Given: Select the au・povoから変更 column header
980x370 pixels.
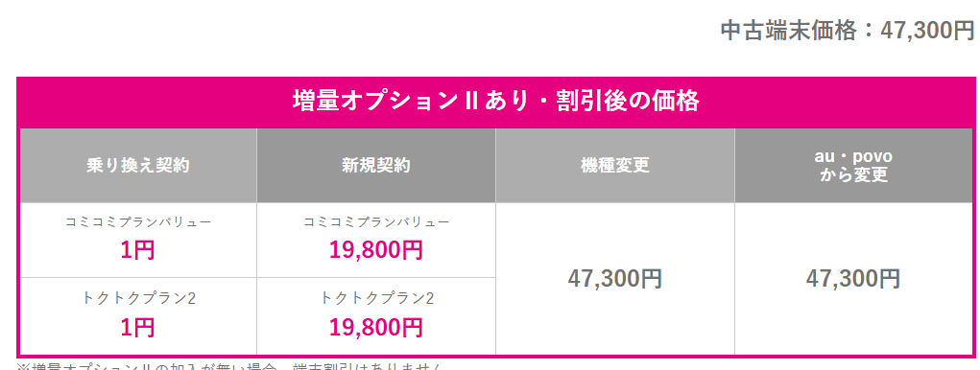Looking at the screenshot, I should tap(855, 165).
